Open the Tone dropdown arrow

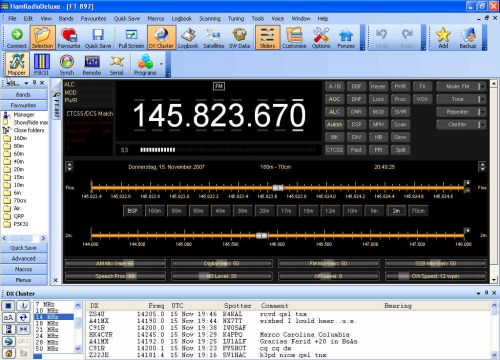[x=482, y=99]
